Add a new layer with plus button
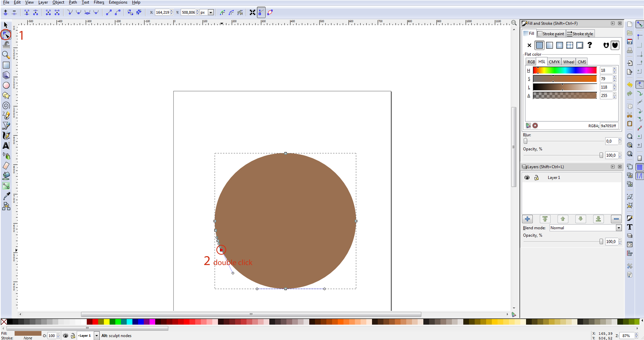This screenshot has width=644, height=340. (528, 219)
